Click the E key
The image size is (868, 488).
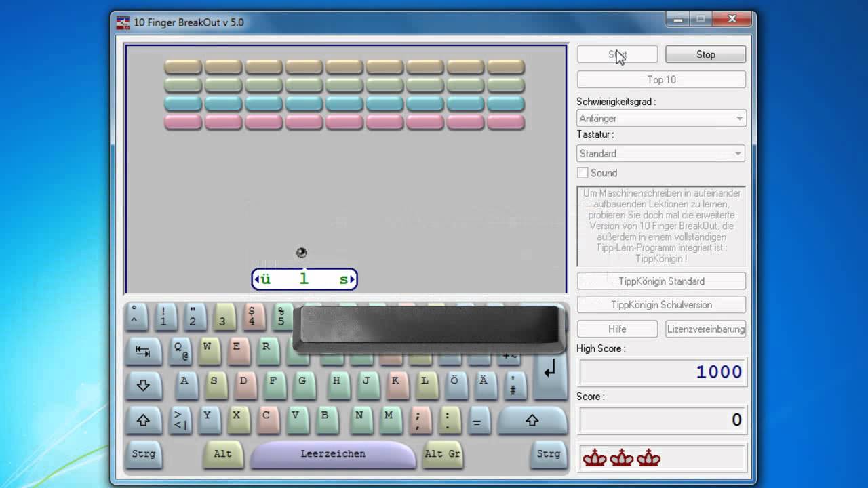click(239, 351)
